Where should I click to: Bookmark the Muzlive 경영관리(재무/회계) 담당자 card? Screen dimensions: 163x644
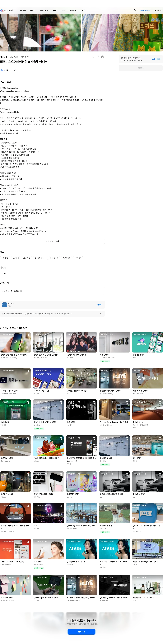point(127,371)
